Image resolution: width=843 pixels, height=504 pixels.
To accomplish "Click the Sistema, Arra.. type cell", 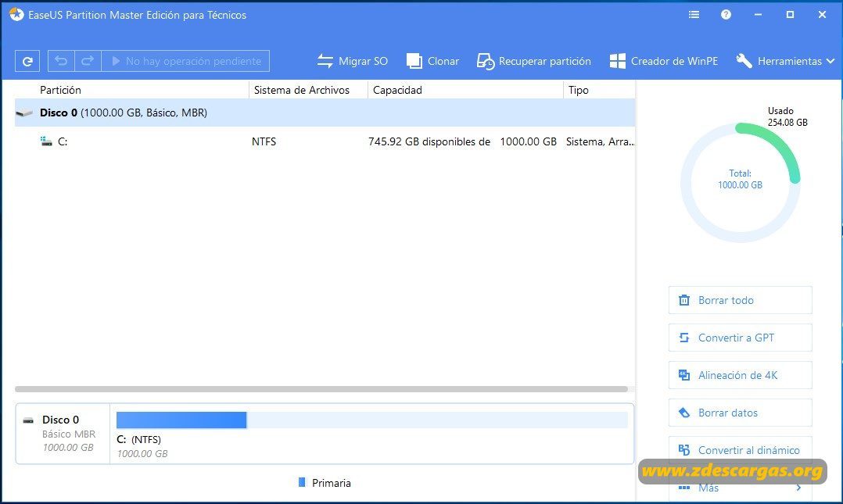I will (600, 142).
